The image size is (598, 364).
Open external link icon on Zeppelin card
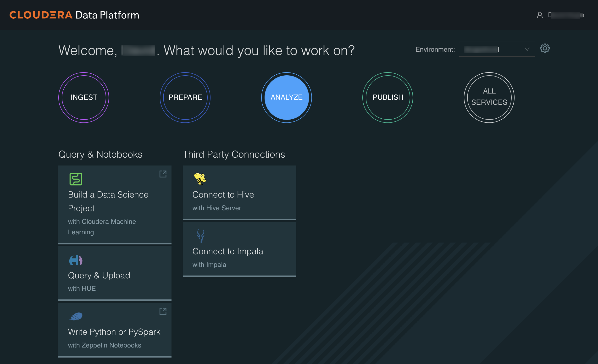click(163, 311)
